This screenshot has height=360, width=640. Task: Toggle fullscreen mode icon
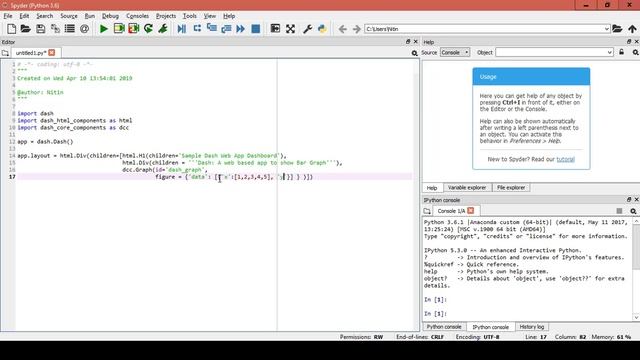(290, 29)
